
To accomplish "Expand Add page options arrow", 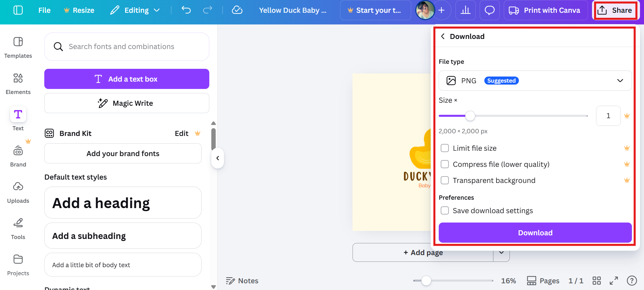I will (501, 252).
